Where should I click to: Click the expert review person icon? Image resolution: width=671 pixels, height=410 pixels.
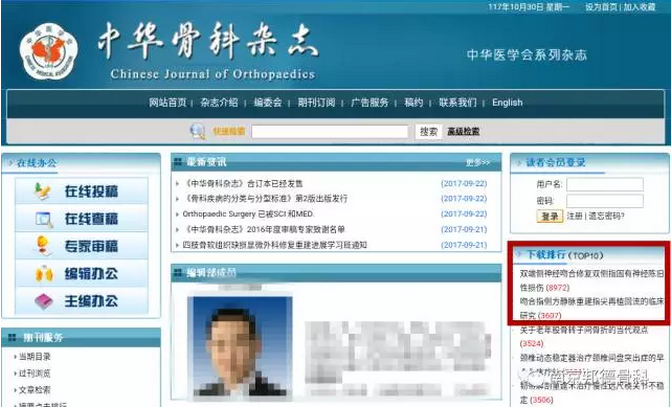[43, 246]
